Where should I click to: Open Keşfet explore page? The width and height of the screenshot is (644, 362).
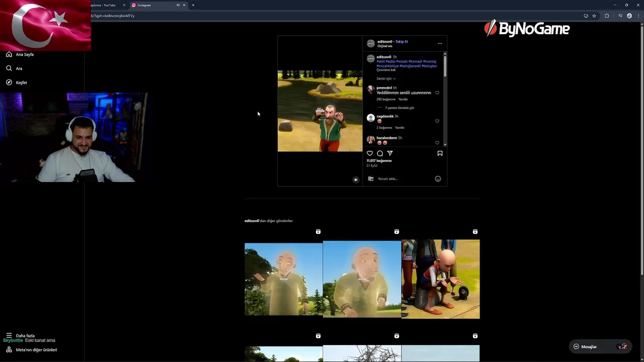tap(17, 82)
